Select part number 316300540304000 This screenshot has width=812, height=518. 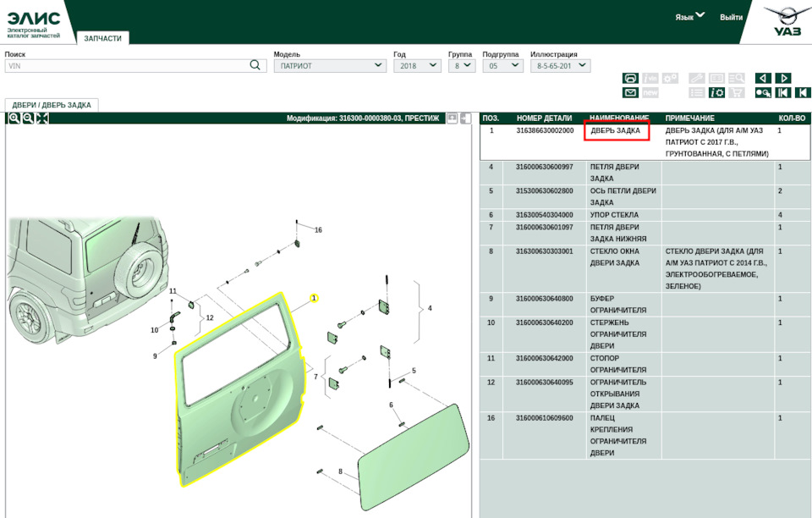point(545,215)
